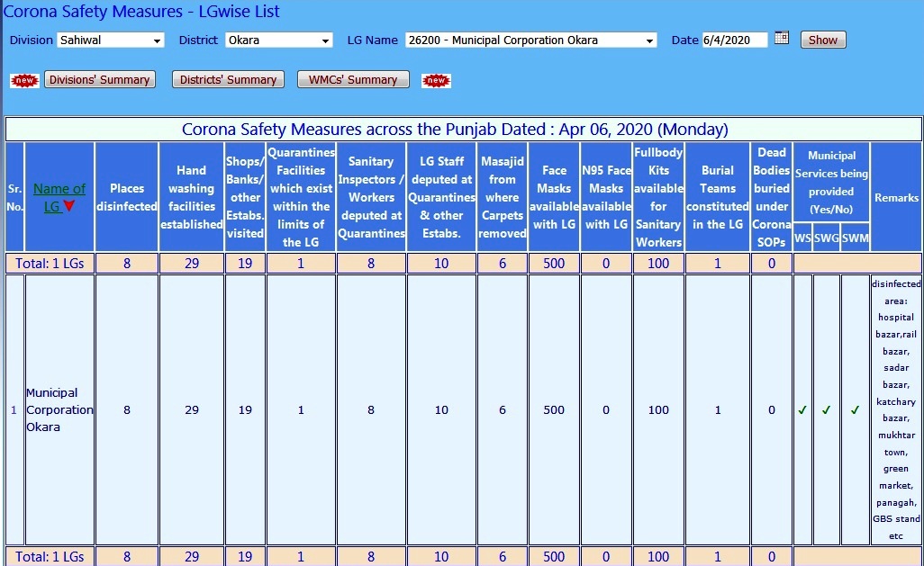
Task: Select the SWM sub-column header
Action: [855, 238]
